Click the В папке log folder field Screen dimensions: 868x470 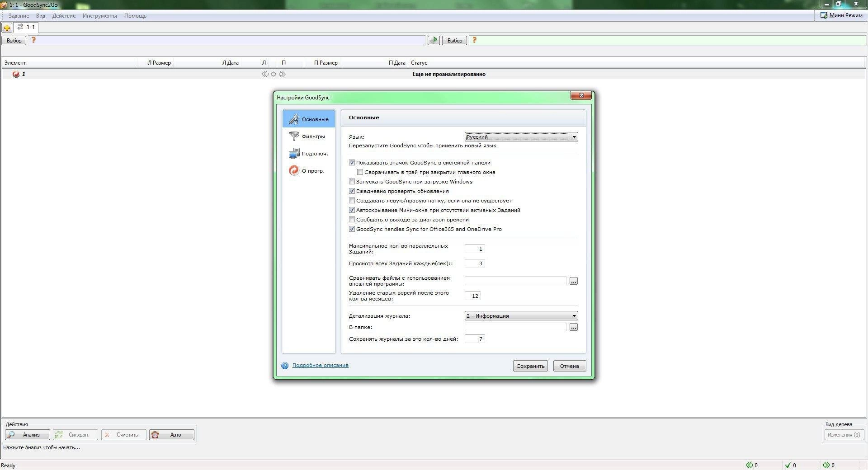[515, 327]
